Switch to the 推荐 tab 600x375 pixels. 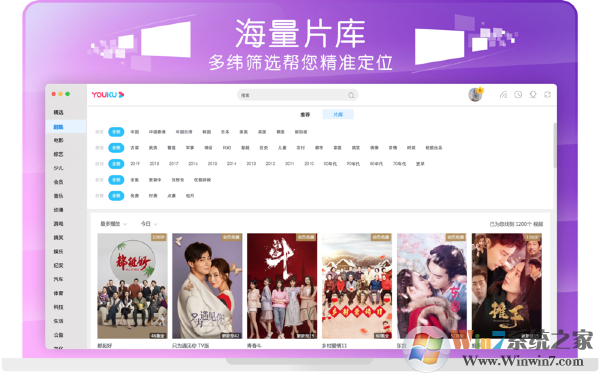[x=305, y=114]
